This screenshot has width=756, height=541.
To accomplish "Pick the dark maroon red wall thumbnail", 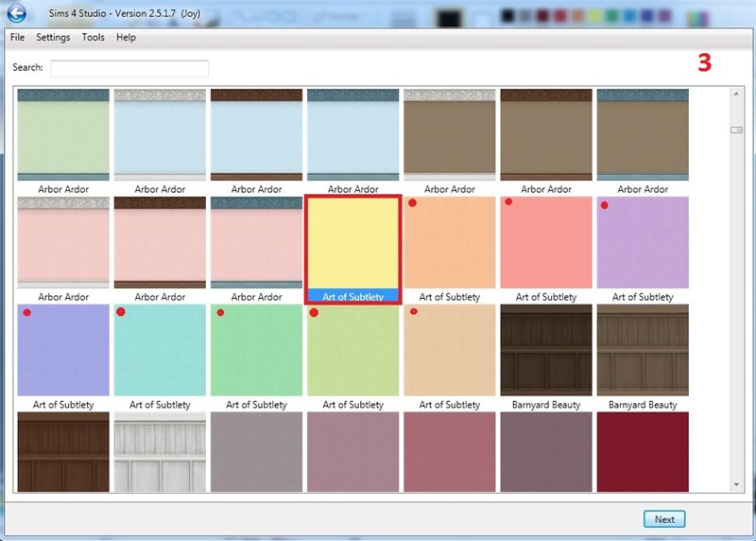I will [643, 451].
